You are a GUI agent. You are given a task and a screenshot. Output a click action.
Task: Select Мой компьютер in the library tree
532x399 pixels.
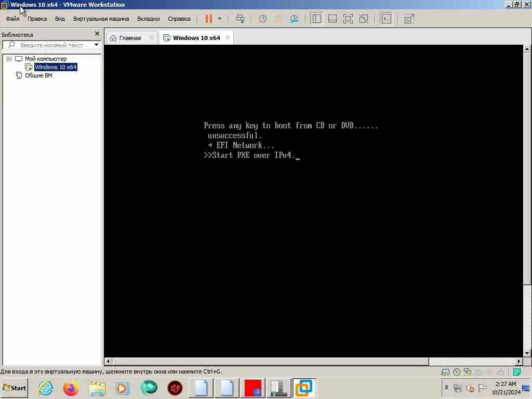tap(46, 59)
